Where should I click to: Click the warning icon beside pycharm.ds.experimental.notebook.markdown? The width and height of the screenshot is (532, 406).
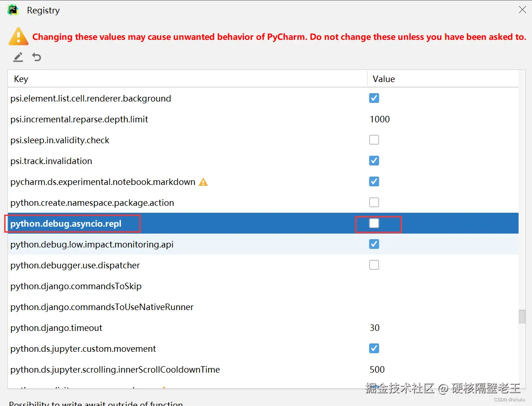click(x=203, y=182)
